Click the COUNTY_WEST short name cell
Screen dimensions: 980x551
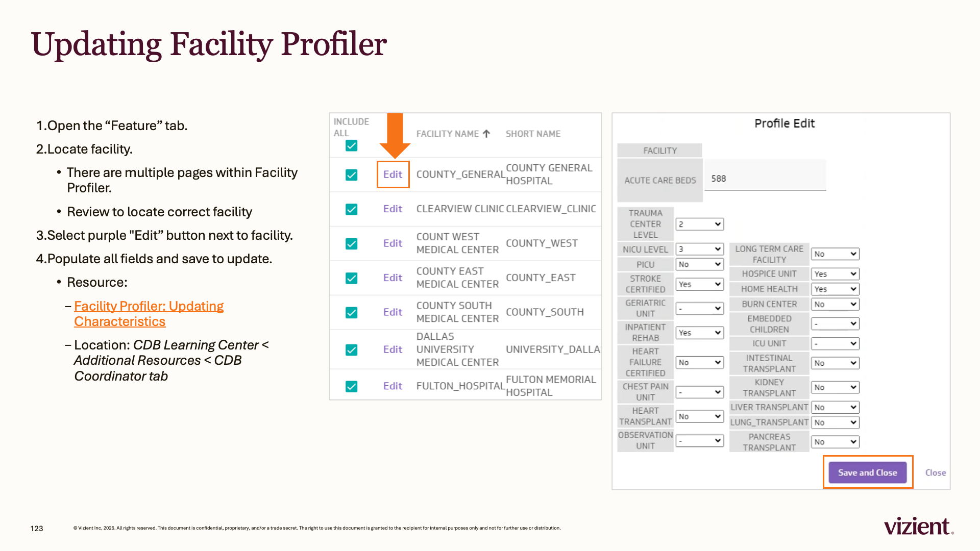(542, 243)
